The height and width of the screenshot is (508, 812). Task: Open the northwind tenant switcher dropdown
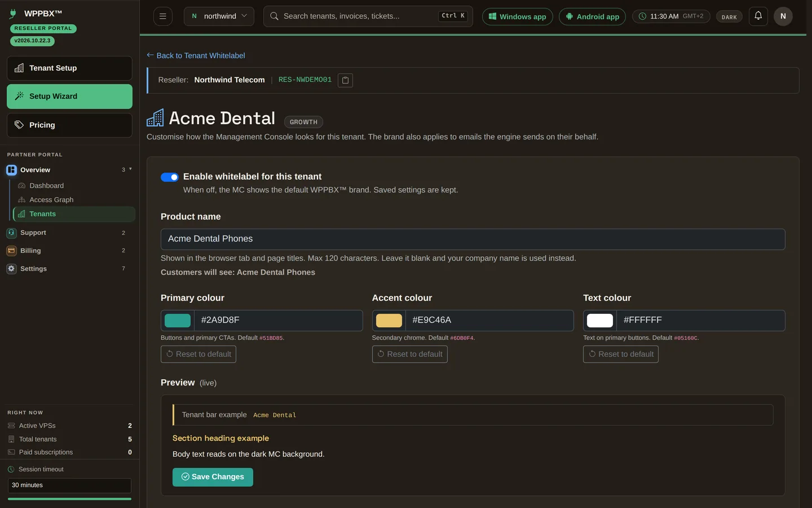[219, 16]
